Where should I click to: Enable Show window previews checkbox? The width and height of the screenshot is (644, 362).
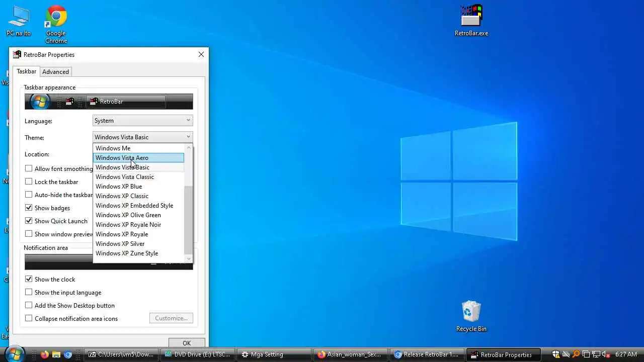[29, 234]
